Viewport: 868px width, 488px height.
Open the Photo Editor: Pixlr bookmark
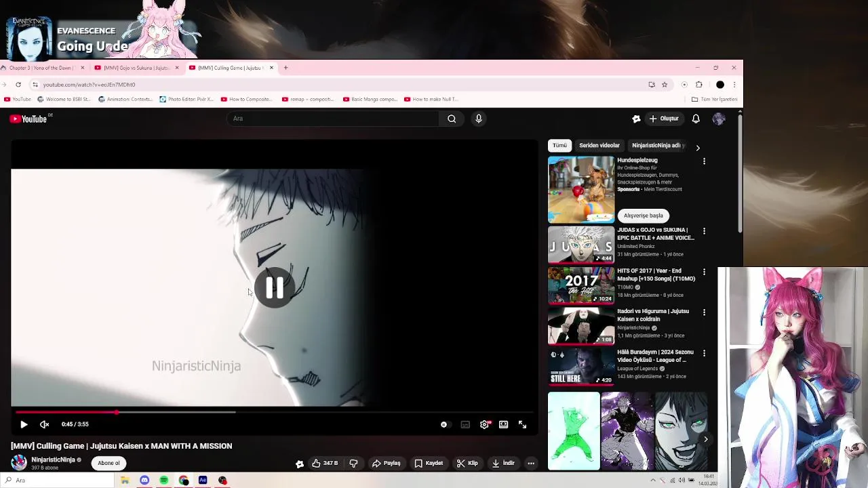[x=186, y=100]
